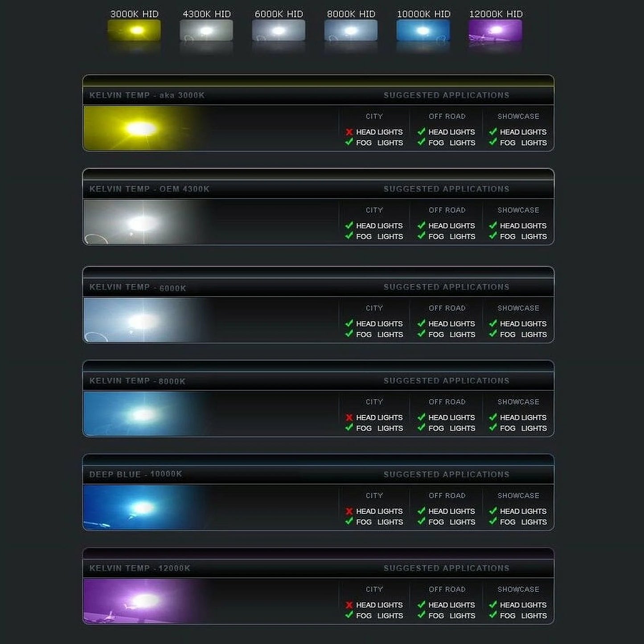Click the large yellow 3000K beam image
Image resolution: width=644 pixels, height=644 pixels.
click(x=143, y=128)
